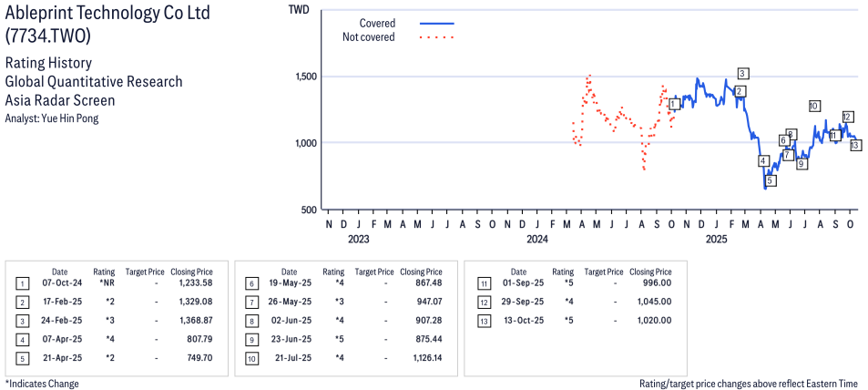Click analyst name Yue Hin Pong
868x390 pixels.
(52, 118)
